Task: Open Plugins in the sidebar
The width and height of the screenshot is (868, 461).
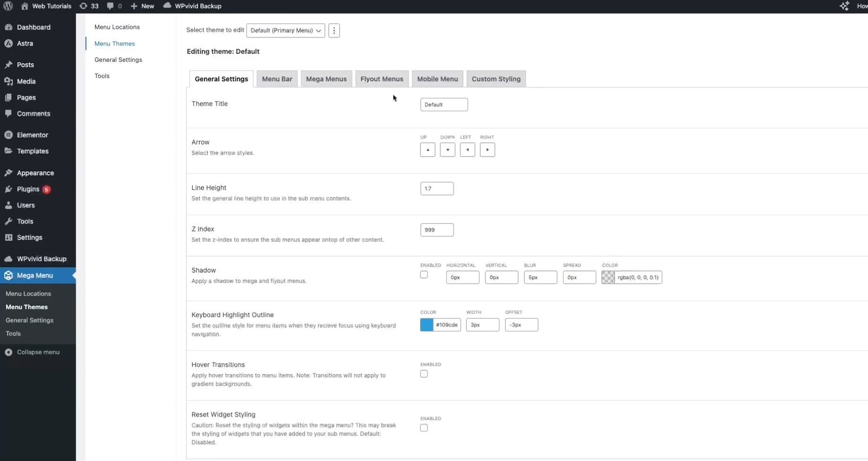Action: (28, 189)
